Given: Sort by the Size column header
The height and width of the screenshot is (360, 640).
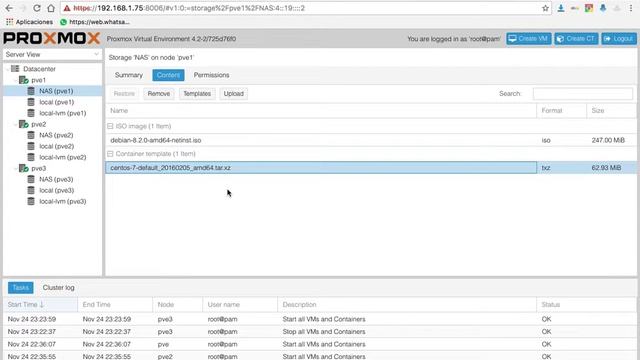Looking at the screenshot, I should (611, 111).
